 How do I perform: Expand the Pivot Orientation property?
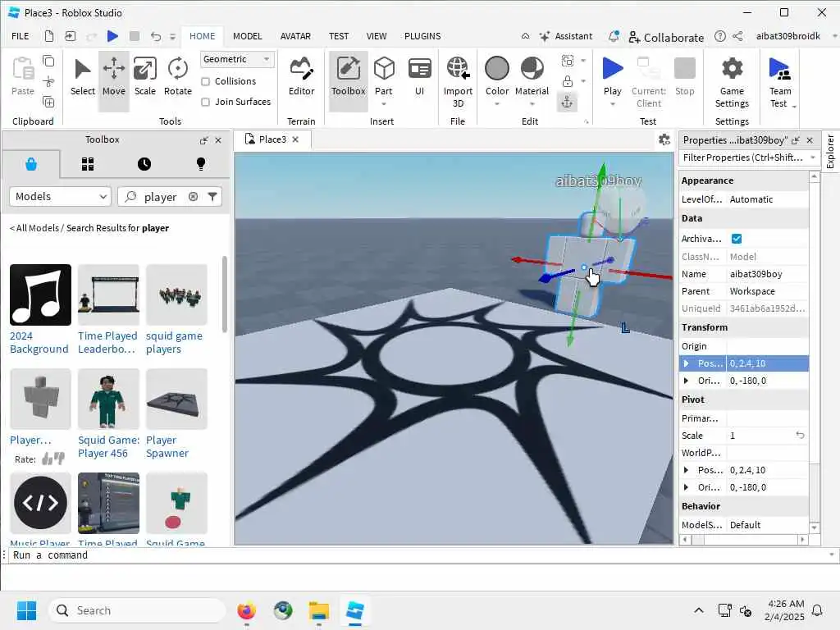pyautogui.click(x=687, y=487)
